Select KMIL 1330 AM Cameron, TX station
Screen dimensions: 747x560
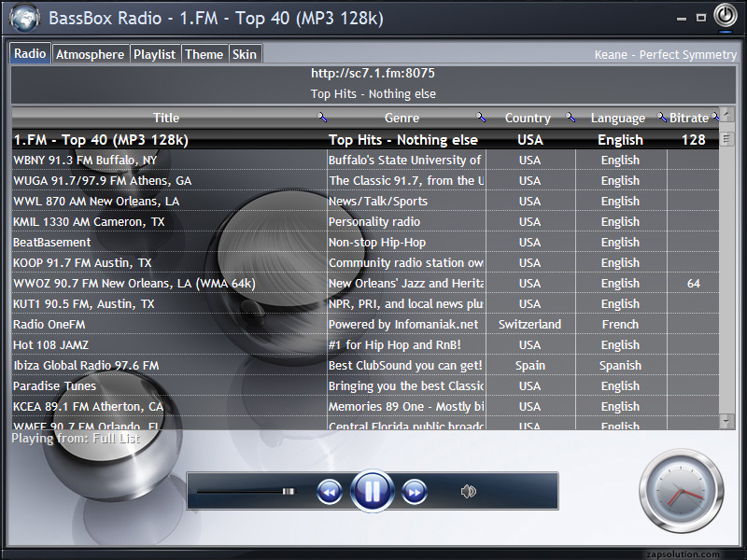coord(365,221)
